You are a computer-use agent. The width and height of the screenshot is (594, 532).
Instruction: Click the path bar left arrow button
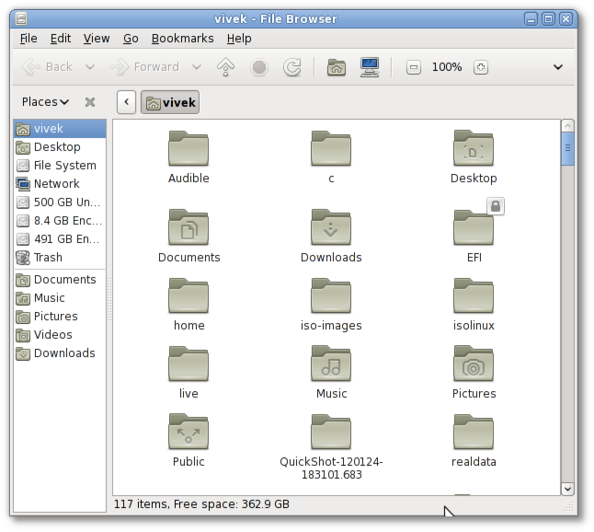click(127, 102)
